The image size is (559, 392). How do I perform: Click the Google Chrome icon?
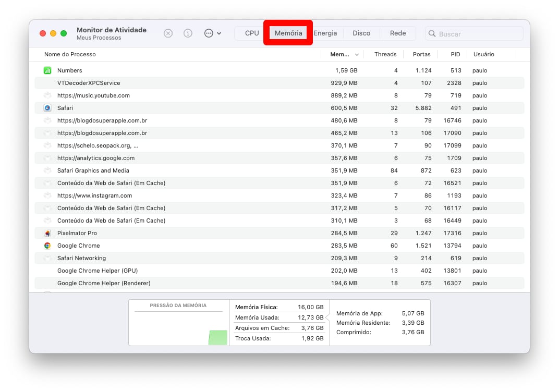click(x=47, y=246)
